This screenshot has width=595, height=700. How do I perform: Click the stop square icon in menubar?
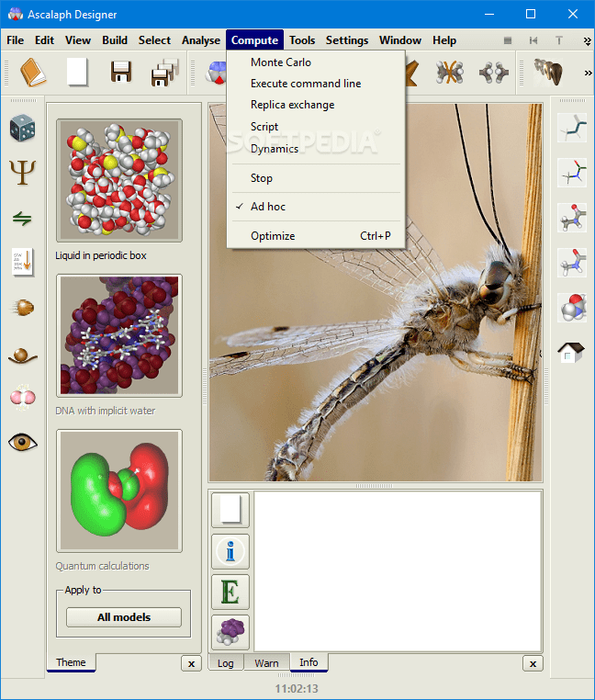tap(508, 40)
